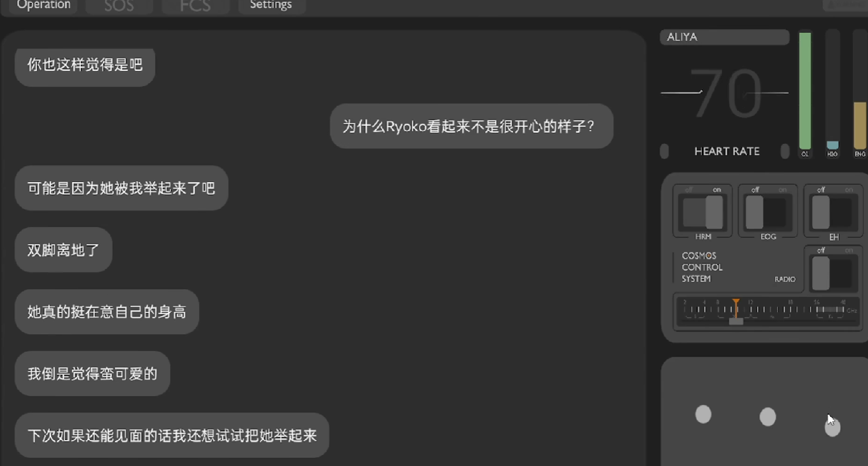The width and height of the screenshot is (868, 466).
Task: Switch the RADIO toggle on
Action: tap(833, 273)
